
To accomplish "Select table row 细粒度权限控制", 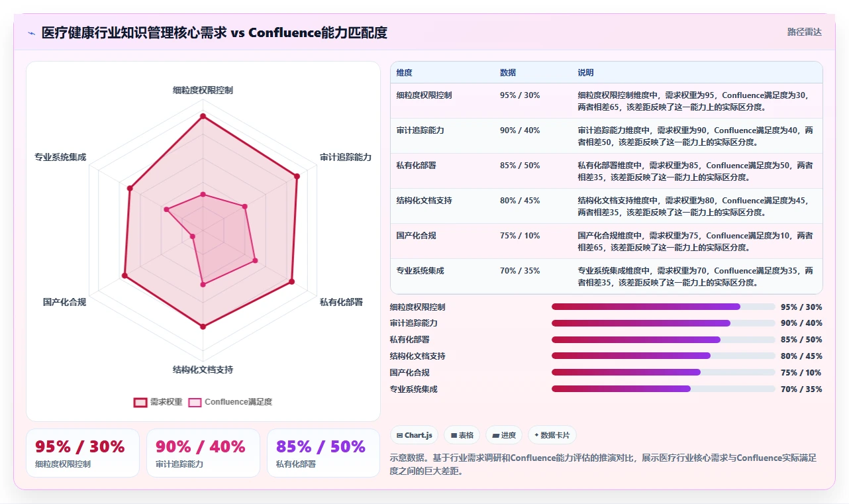I will pyautogui.click(x=606, y=101).
